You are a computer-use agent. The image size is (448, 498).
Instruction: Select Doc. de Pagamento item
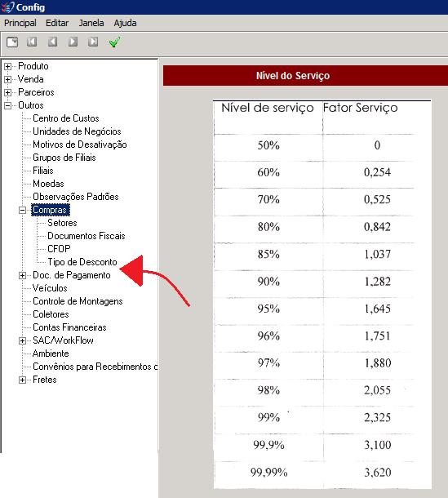72,275
